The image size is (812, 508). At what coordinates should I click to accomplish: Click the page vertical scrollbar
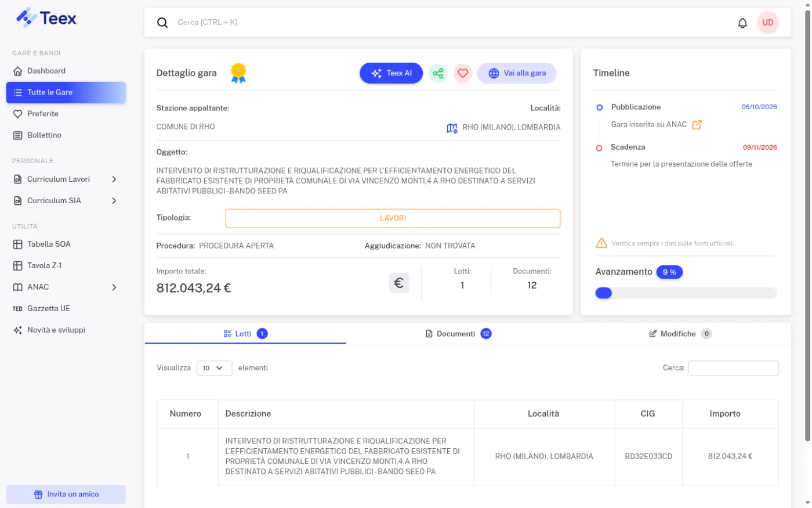click(x=807, y=226)
